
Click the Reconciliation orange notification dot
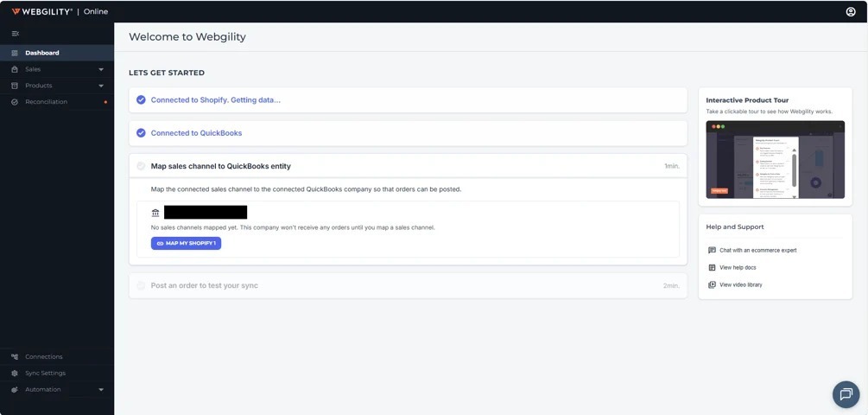point(105,102)
